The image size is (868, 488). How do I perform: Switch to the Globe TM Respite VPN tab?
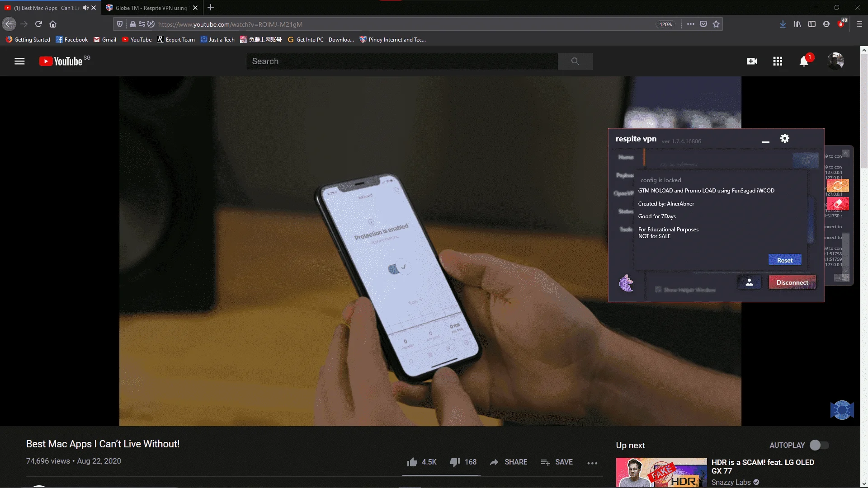tap(152, 8)
